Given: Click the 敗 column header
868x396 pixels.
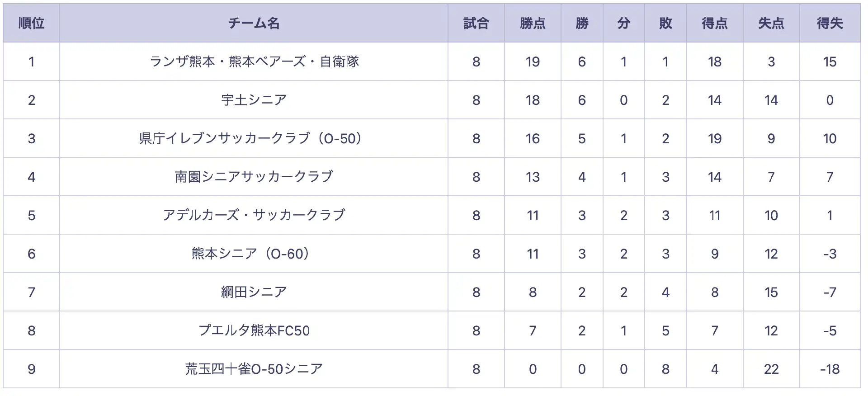Looking at the screenshot, I should [x=665, y=23].
